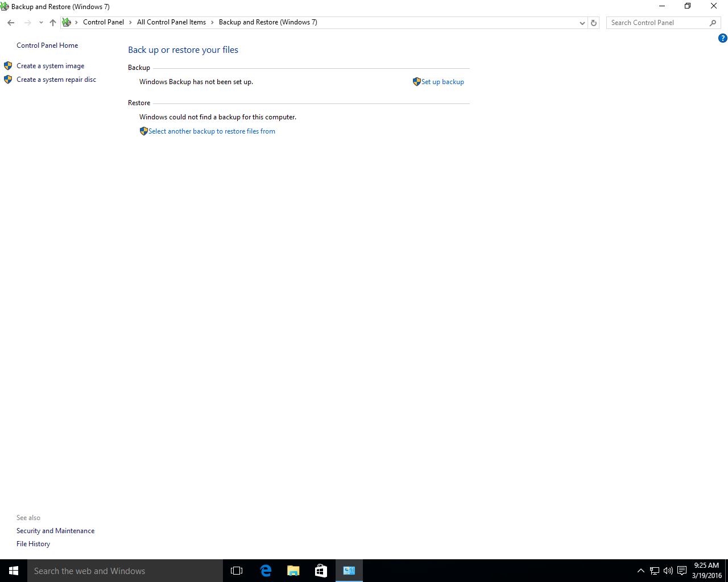
Task: Go up one level with Up arrow
Action: pyautogui.click(x=52, y=23)
